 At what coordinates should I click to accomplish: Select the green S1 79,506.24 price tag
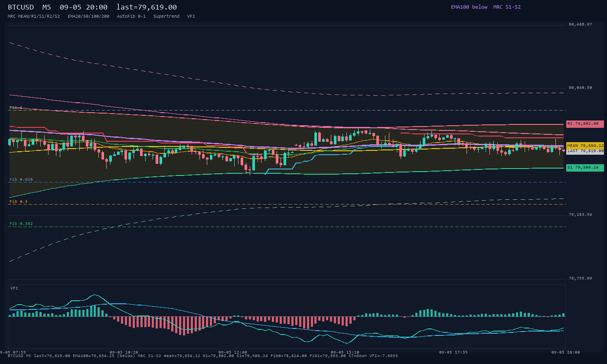(x=585, y=168)
